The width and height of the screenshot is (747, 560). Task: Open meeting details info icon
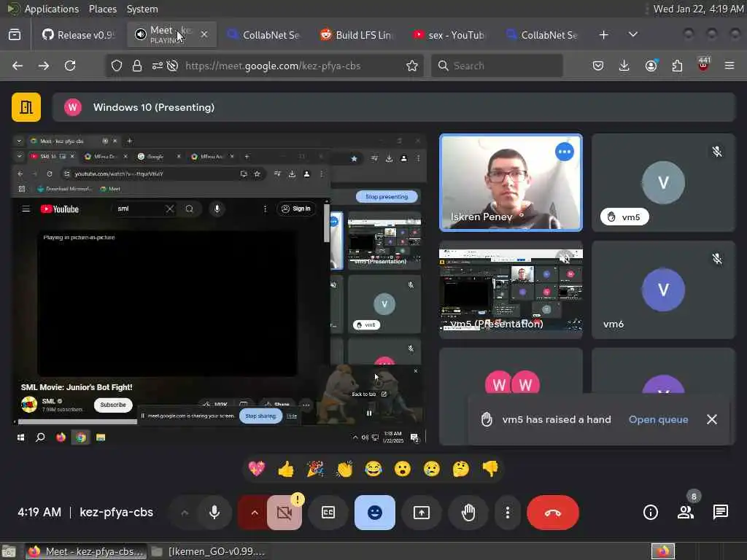coord(650,513)
